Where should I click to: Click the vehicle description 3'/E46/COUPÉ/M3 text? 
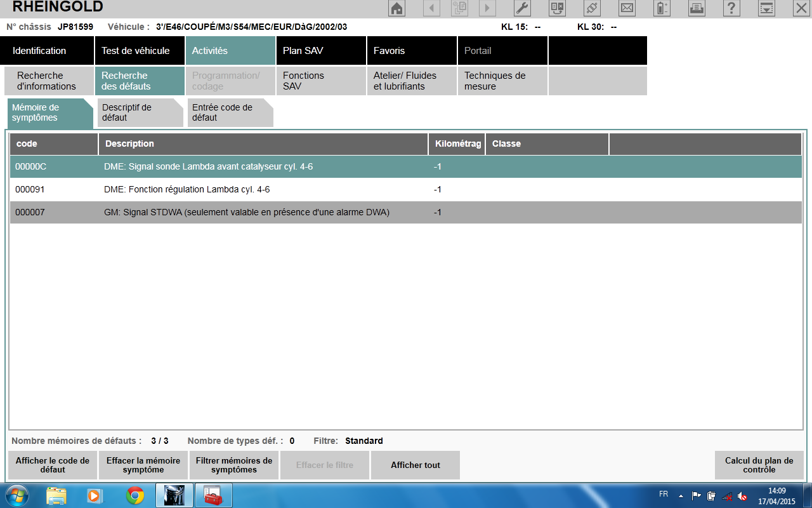252,27
